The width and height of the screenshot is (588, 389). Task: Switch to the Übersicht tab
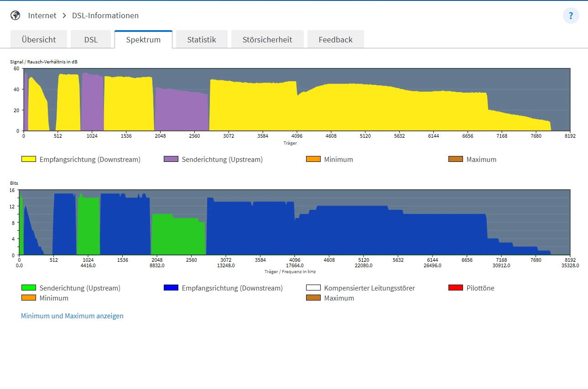[39, 40]
